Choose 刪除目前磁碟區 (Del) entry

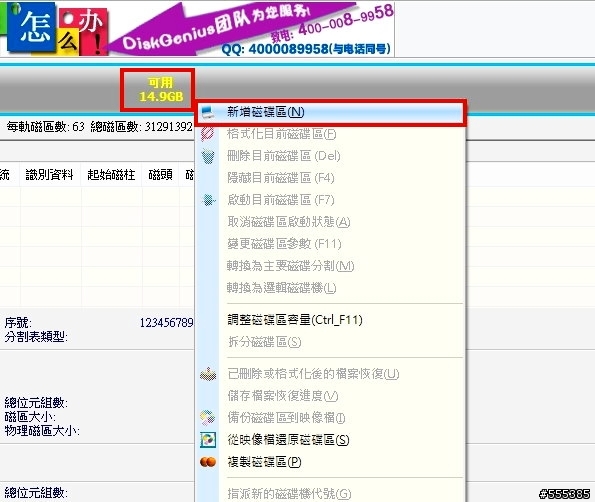coord(283,156)
